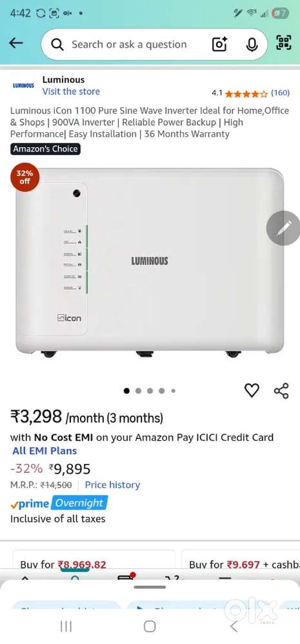Tap the share icon
Screen dimensions: 300x644
[281, 390]
